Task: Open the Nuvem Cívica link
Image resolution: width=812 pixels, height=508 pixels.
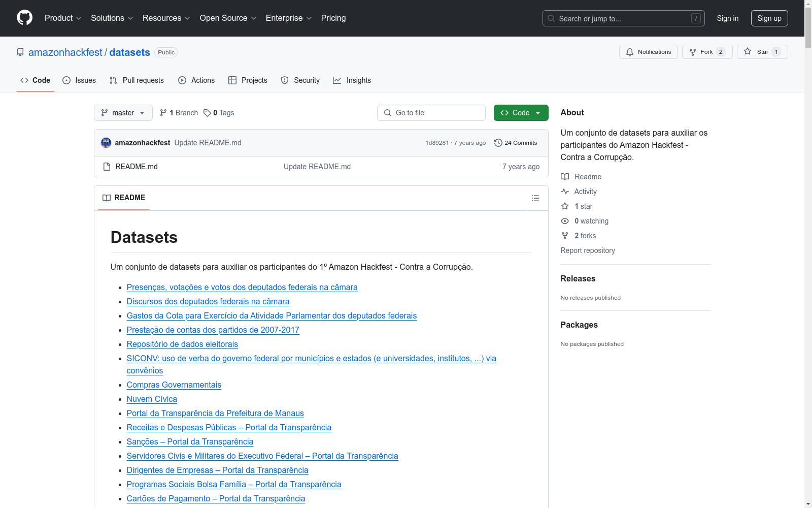Action: (152, 399)
